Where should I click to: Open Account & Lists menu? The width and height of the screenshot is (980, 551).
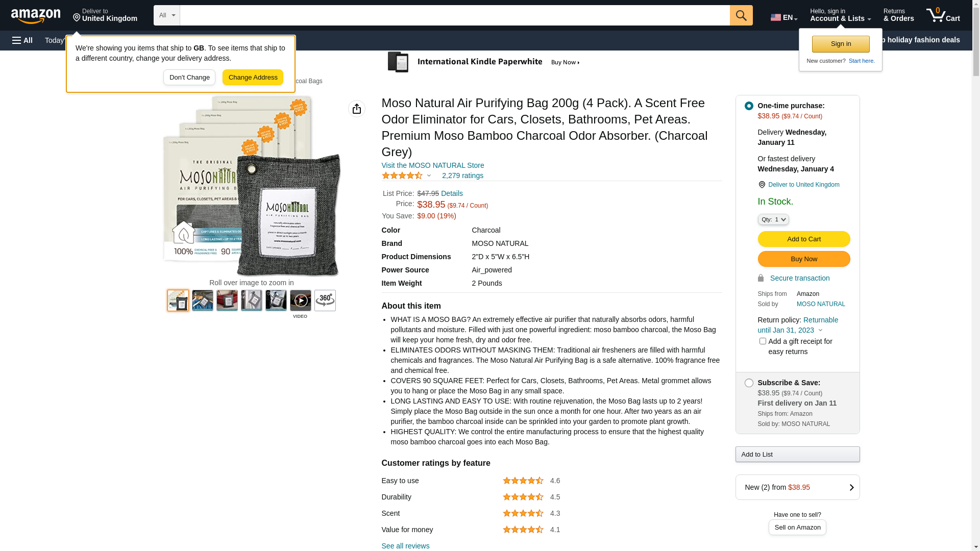840,15
